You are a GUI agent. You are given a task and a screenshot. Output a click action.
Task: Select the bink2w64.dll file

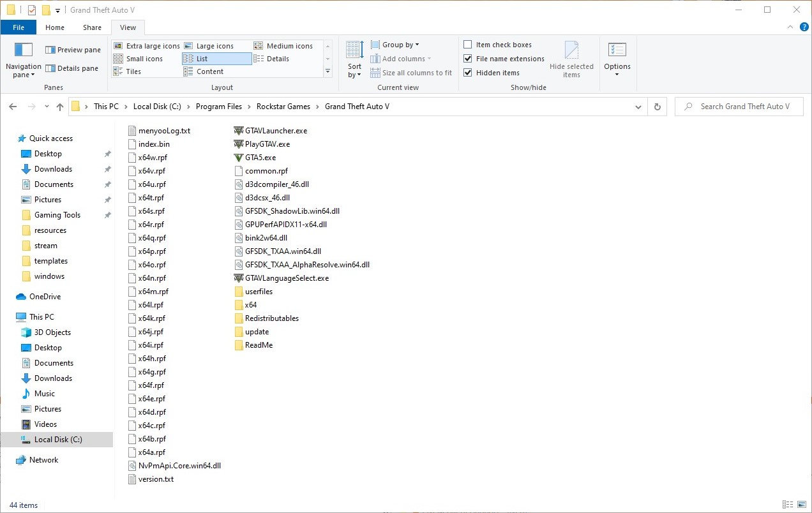click(x=261, y=237)
